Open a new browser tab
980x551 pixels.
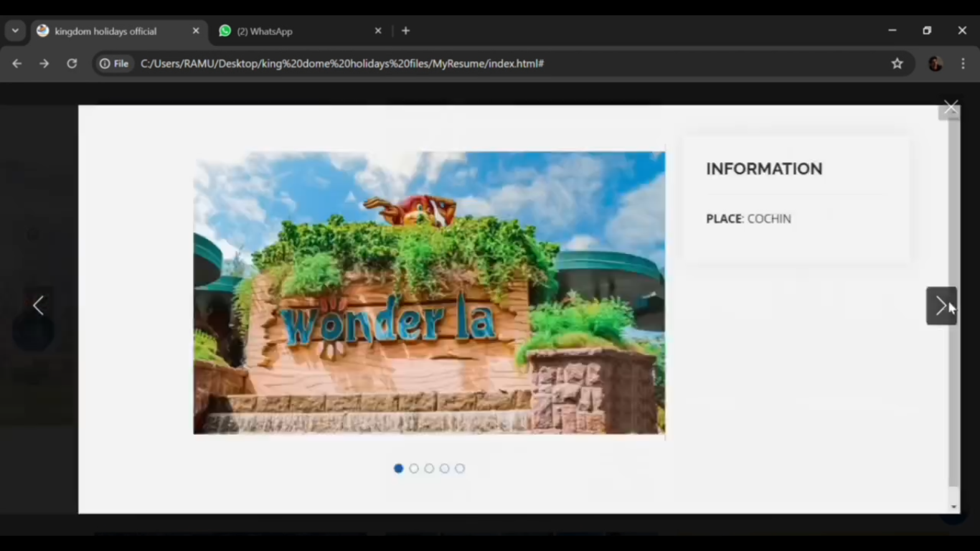click(x=405, y=31)
